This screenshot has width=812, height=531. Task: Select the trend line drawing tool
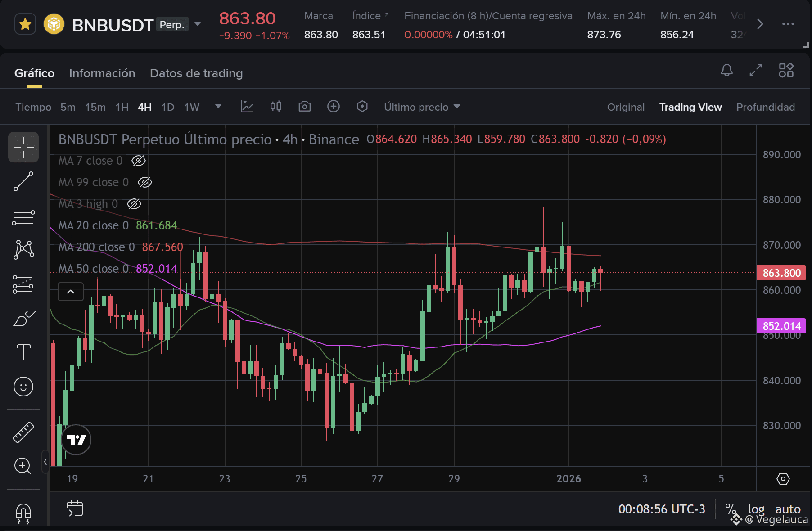coord(23,181)
